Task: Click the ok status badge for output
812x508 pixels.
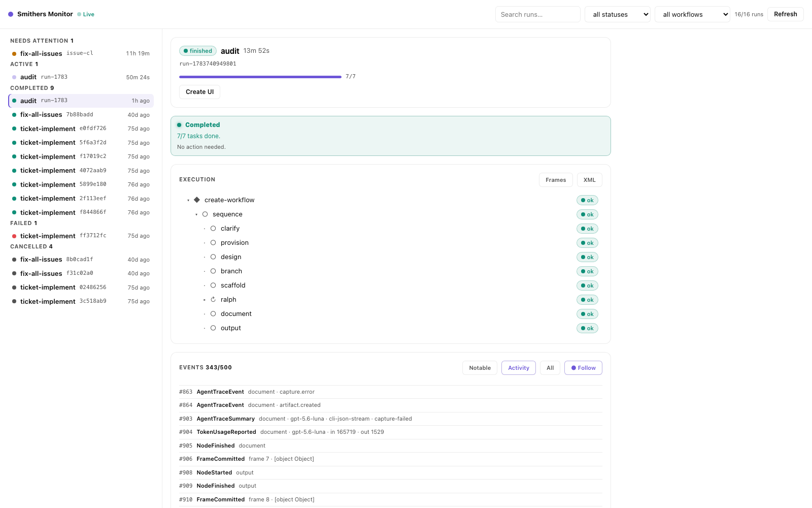Action: [x=587, y=328]
